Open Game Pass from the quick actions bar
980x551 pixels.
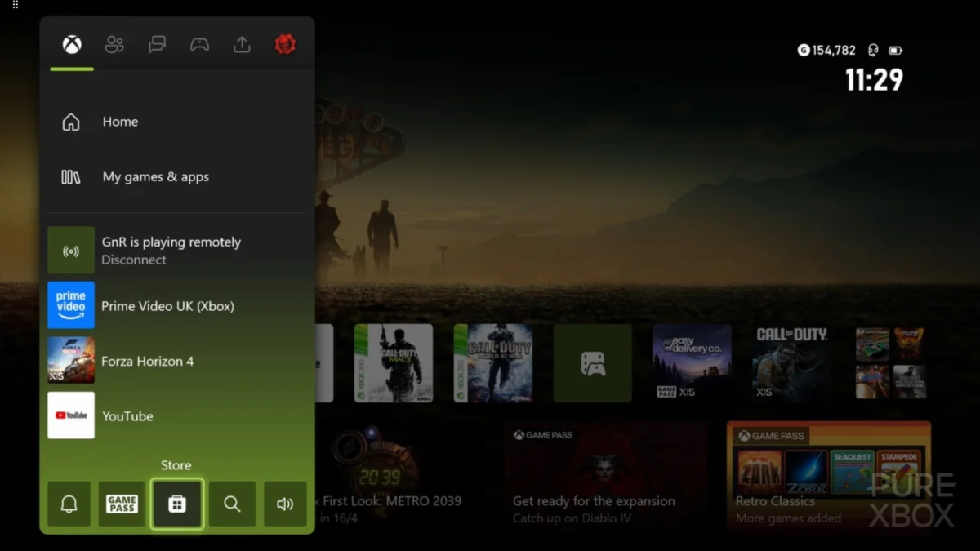(122, 504)
